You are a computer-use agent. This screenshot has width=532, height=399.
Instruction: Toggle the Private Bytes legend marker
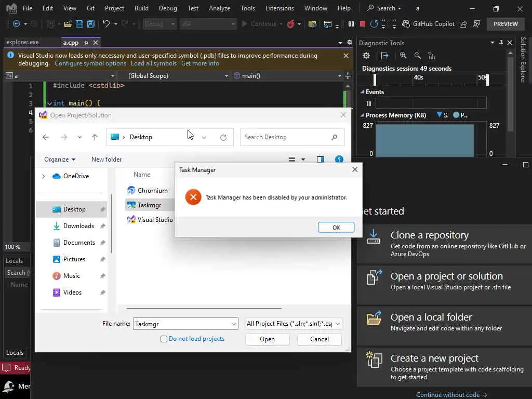tap(456, 115)
